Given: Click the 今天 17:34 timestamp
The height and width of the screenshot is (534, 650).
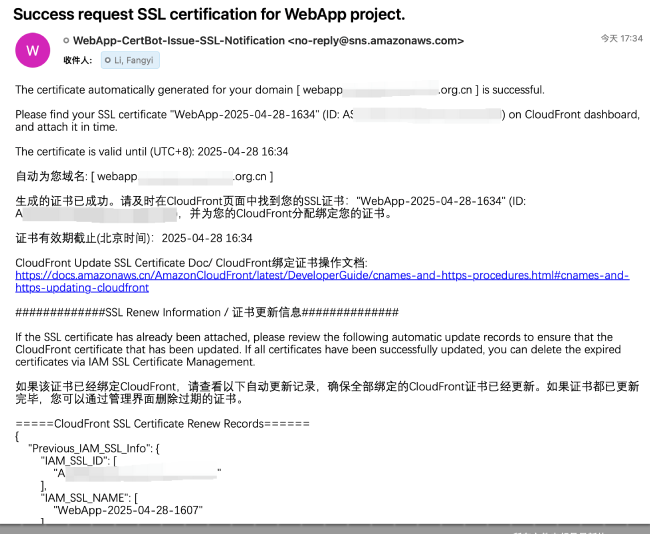Looking at the screenshot, I should [x=621, y=38].
